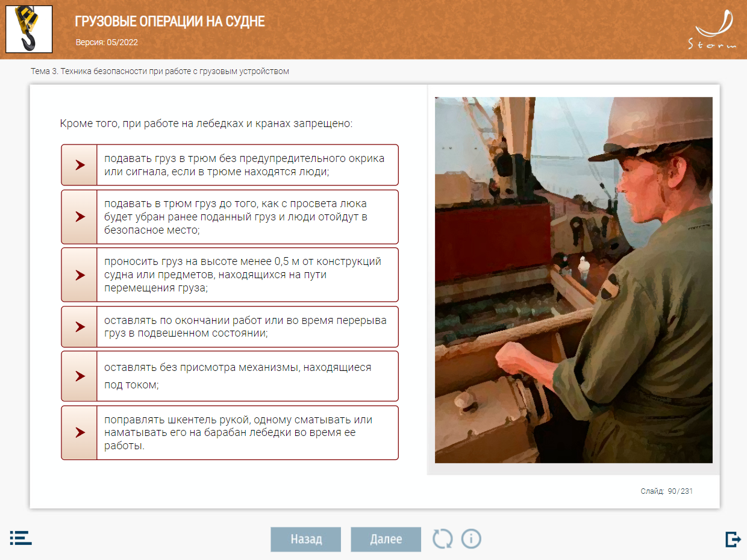The width and height of the screenshot is (747, 560).
Task: Click arrow beside 'поправлять шкентель рукой'
Action: [80, 432]
